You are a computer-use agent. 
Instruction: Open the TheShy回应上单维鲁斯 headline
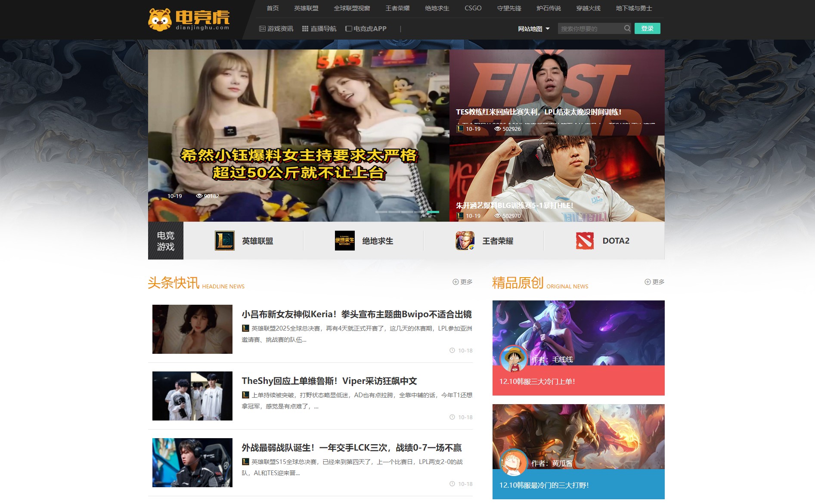[329, 381]
